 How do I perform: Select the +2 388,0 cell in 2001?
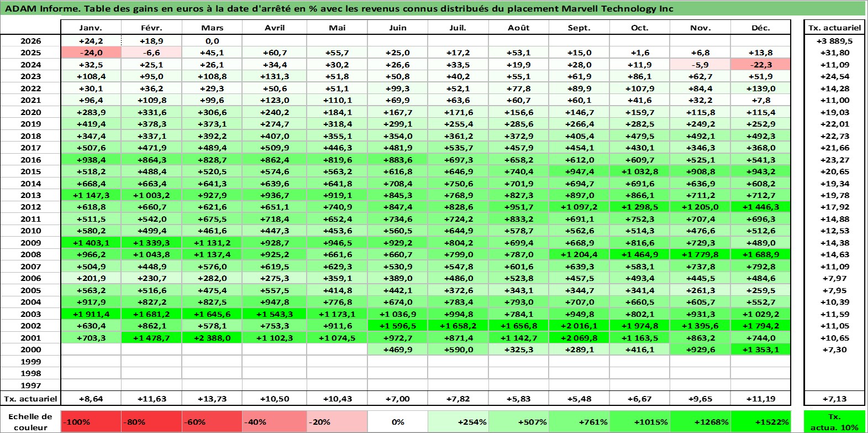tap(212, 338)
